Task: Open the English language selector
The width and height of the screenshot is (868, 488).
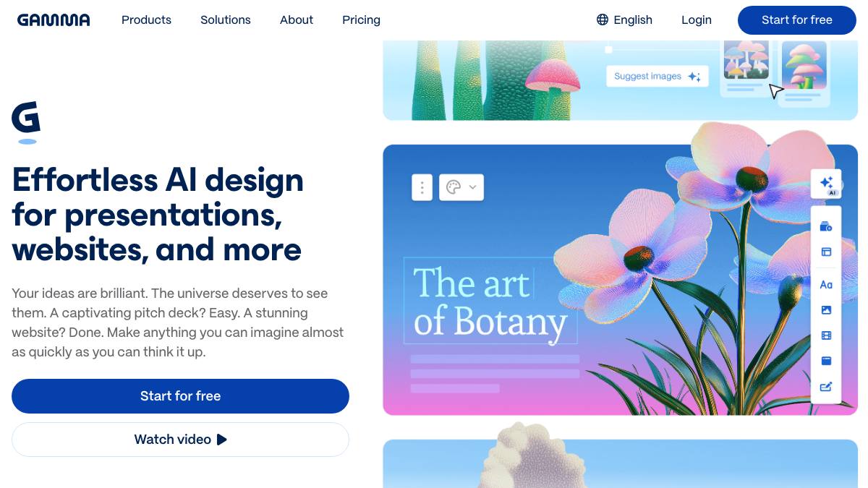Action: [624, 20]
